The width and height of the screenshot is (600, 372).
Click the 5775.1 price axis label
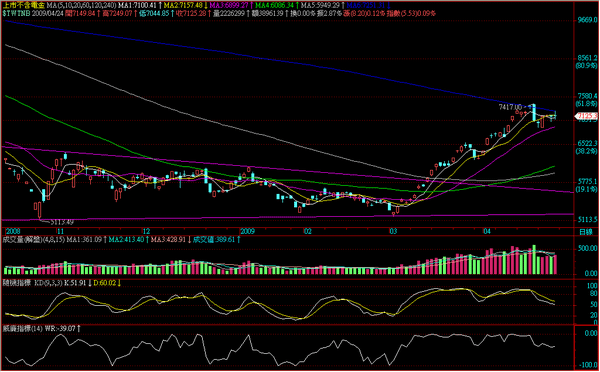click(587, 182)
